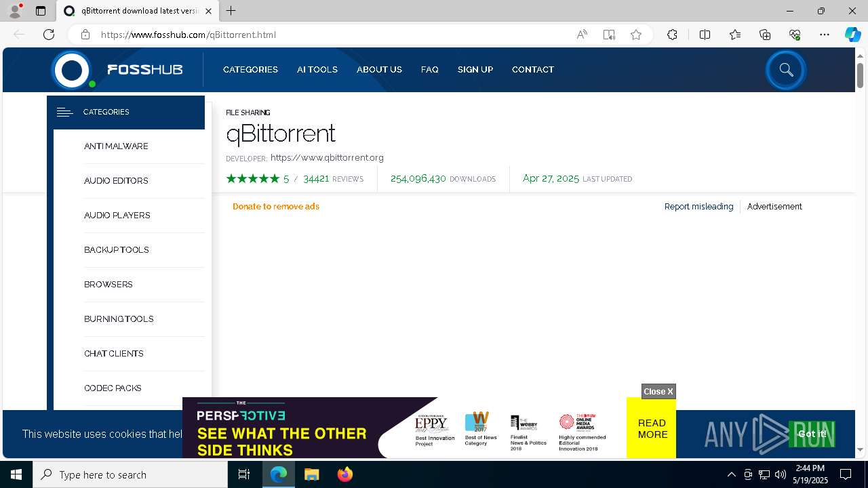
Task: Open Immersive Reader icon
Action: 609,35
